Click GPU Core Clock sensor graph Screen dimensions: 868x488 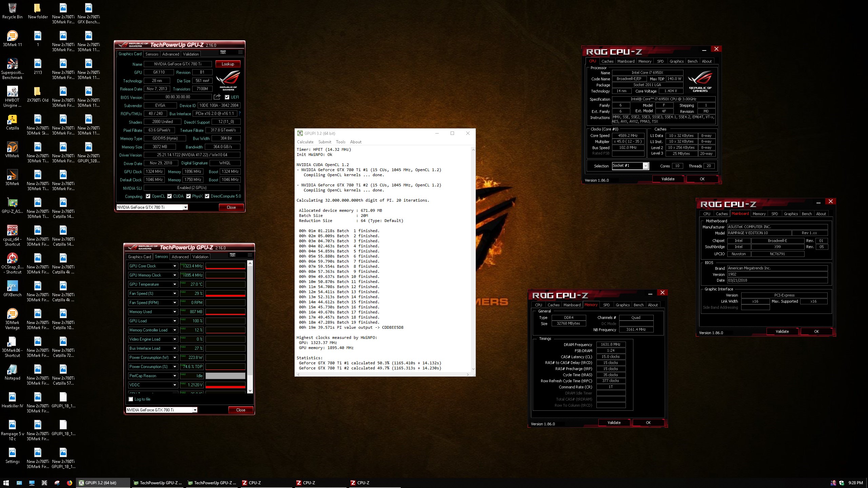pyautogui.click(x=225, y=266)
